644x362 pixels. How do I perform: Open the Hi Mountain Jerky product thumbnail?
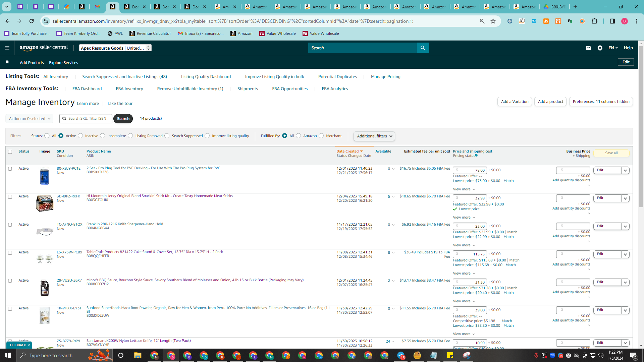(x=45, y=204)
